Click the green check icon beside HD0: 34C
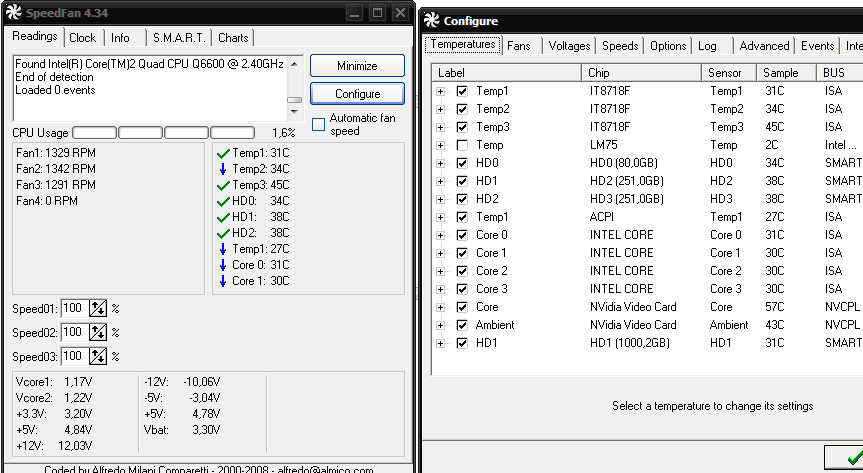Viewport: 863px width, 473px height. coord(223,202)
